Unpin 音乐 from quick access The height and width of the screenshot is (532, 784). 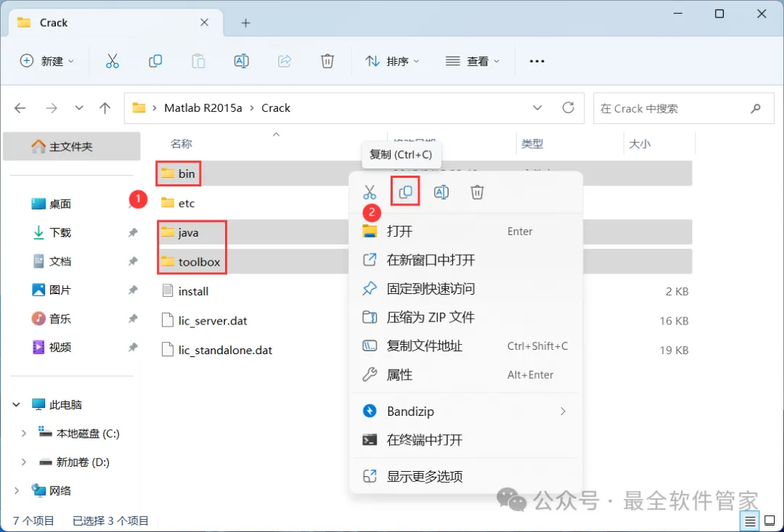(133, 319)
